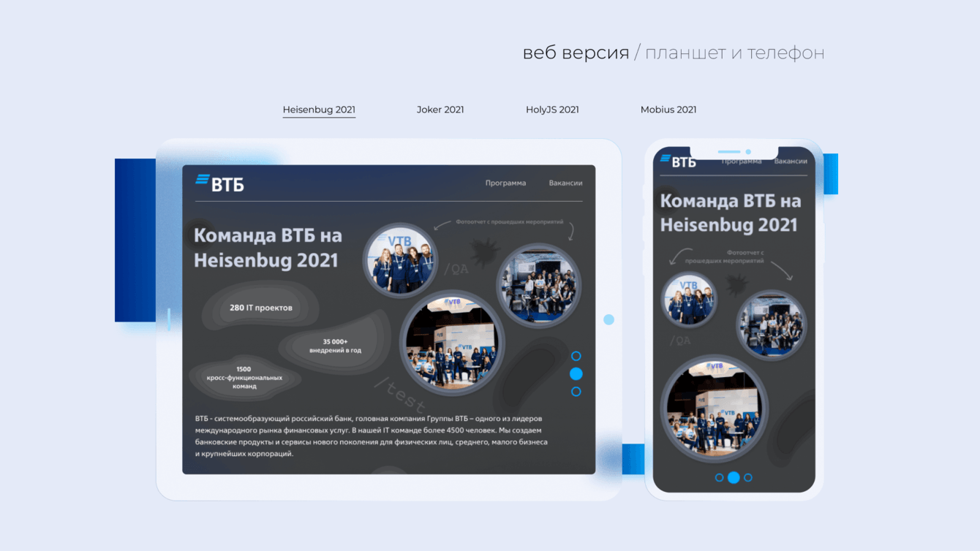
Task: Tap phone heading 'Команда ВТБ на Heisenbug 2021'
Action: tap(731, 212)
